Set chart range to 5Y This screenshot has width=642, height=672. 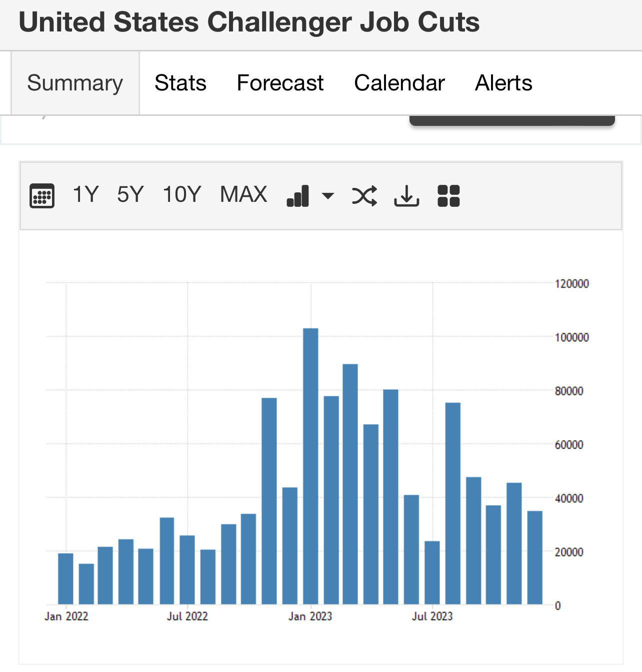point(130,194)
